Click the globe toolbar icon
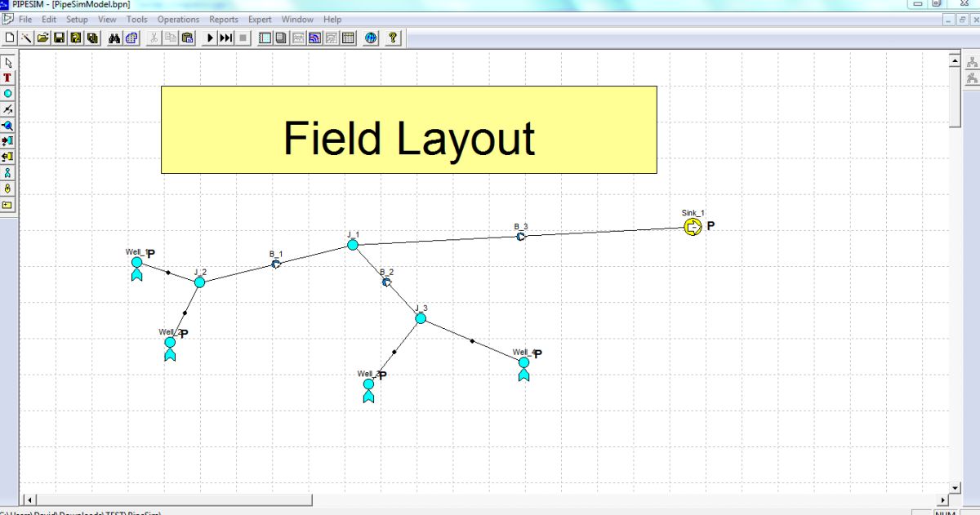 pos(371,38)
